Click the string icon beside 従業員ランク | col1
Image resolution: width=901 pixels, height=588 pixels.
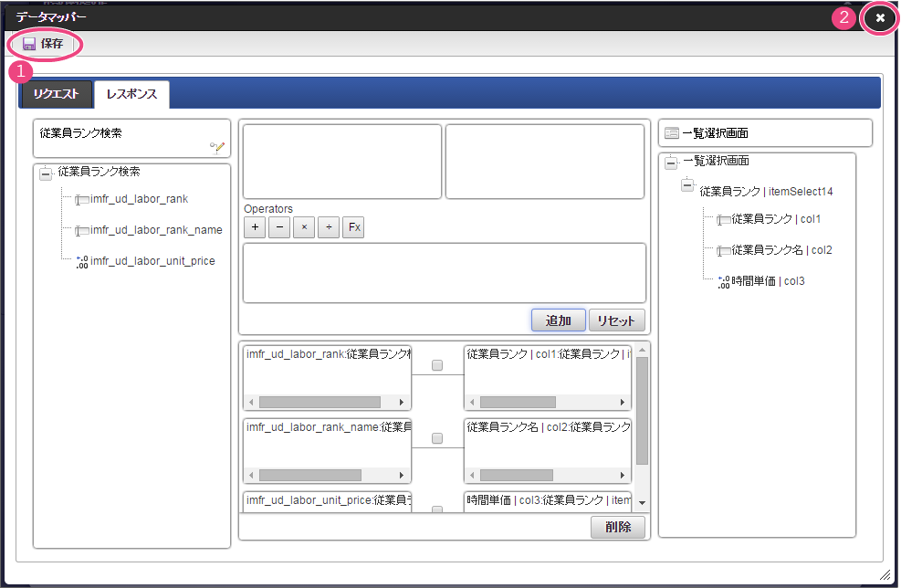click(723, 220)
